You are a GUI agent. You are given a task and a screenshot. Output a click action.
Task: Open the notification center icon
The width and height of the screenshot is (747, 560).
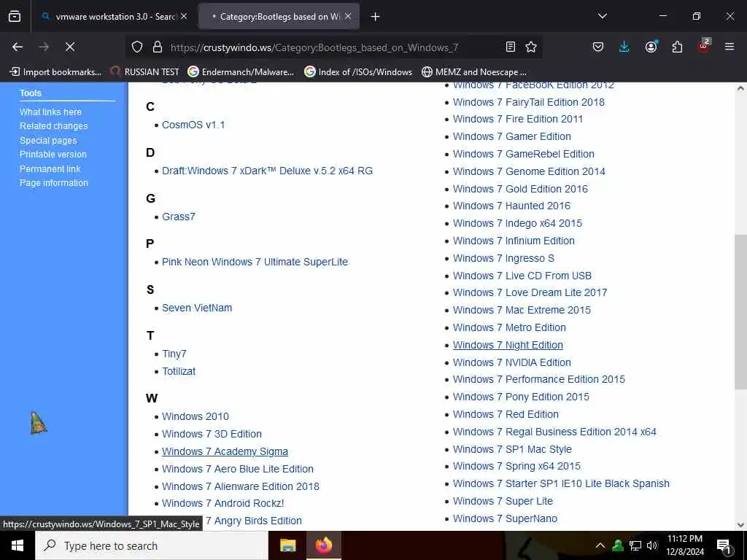pyautogui.click(x=724, y=547)
